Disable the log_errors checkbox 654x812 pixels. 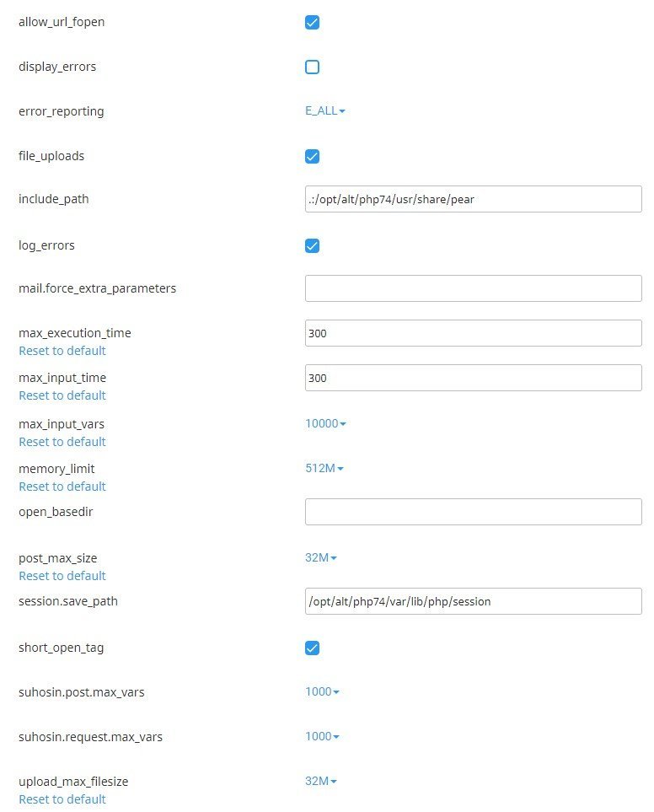coord(312,245)
